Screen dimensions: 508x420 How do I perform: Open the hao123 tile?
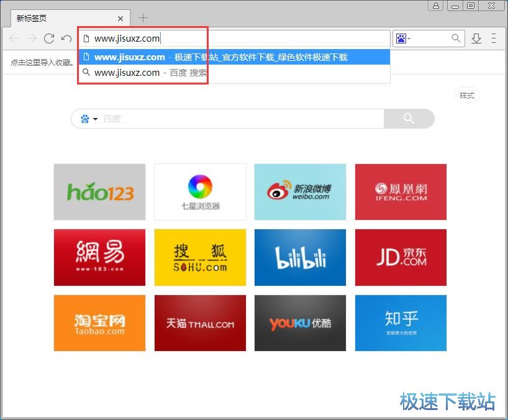pos(100,192)
